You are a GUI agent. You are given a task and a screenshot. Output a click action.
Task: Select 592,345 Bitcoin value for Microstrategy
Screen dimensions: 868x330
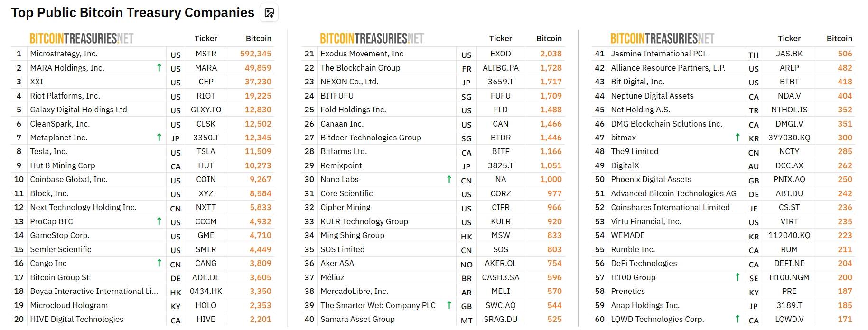pyautogui.click(x=256, y=54)
